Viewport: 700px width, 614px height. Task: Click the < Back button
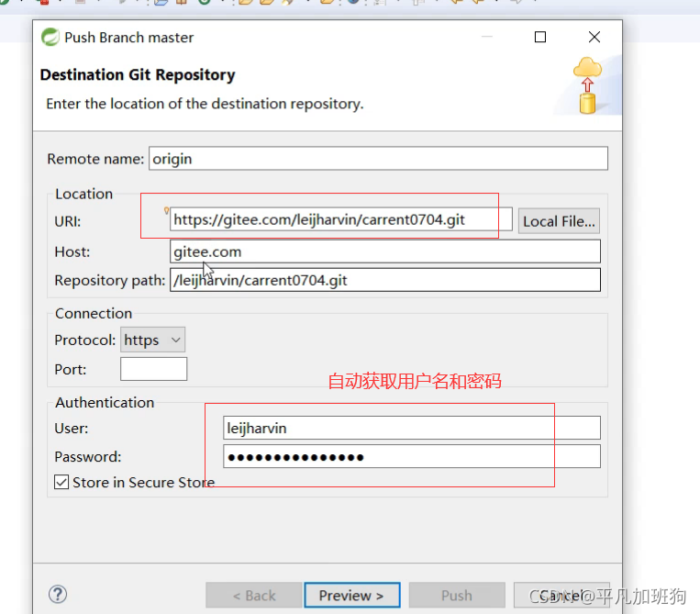254,596
